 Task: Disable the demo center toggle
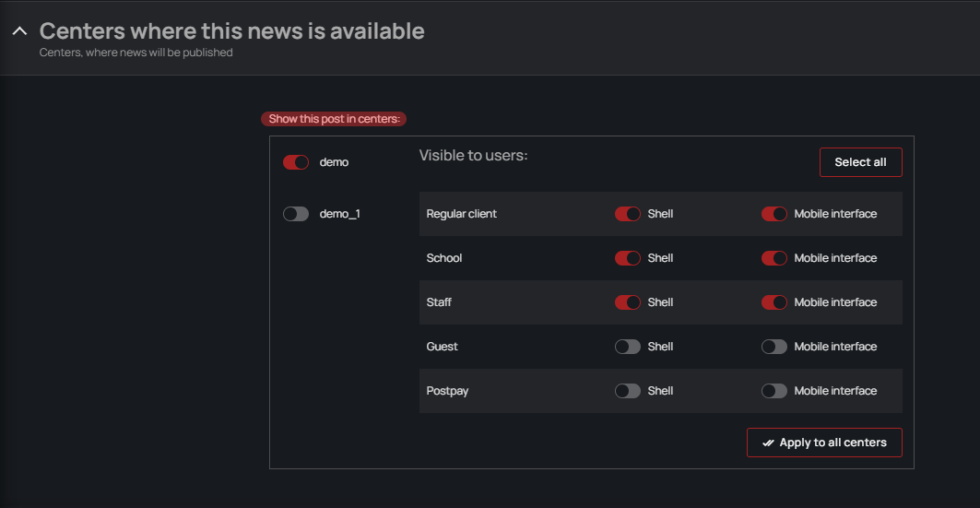pyautogui.click(x=296, y=162)
